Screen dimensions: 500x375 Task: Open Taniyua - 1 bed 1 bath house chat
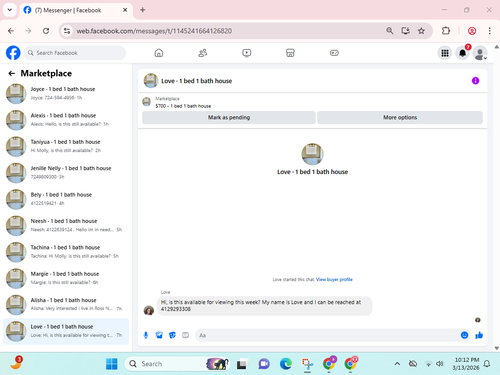click(x=66, y=146)
